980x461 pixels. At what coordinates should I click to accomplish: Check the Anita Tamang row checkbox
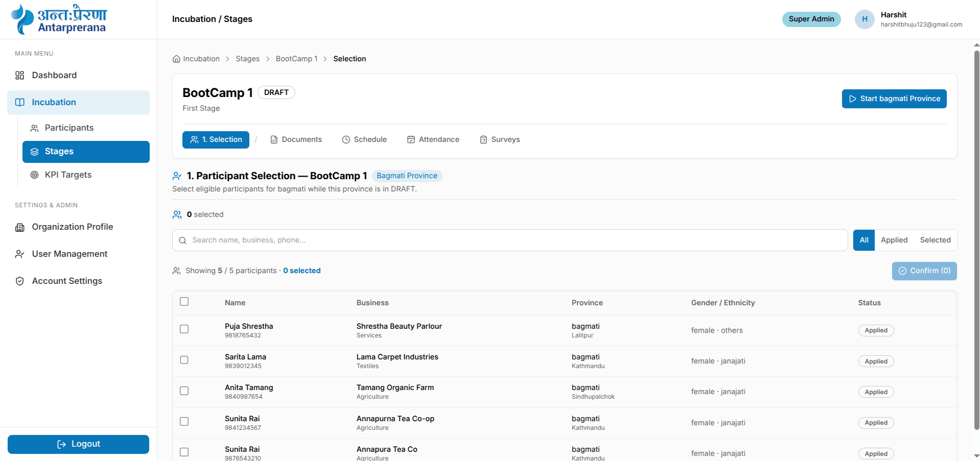point(184,391)
